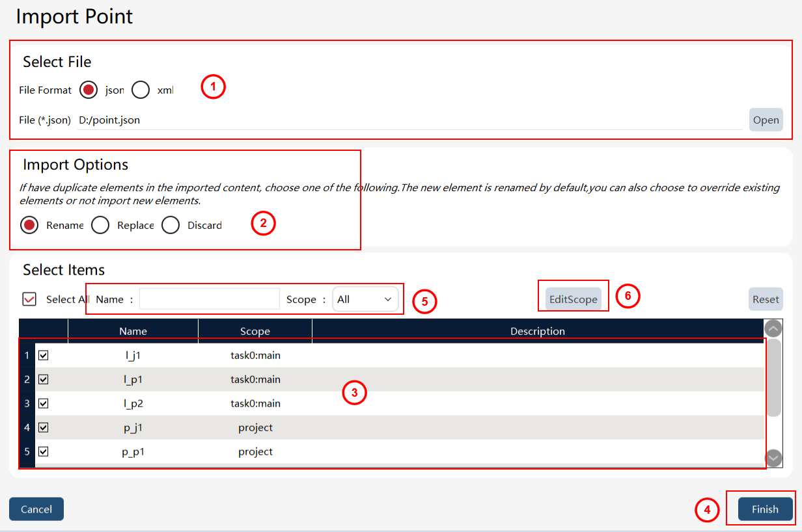Click the task0:main scope of row l_j1
Image resolution: width=802 pixels, height=532 pixels.
tap(255, 356)
